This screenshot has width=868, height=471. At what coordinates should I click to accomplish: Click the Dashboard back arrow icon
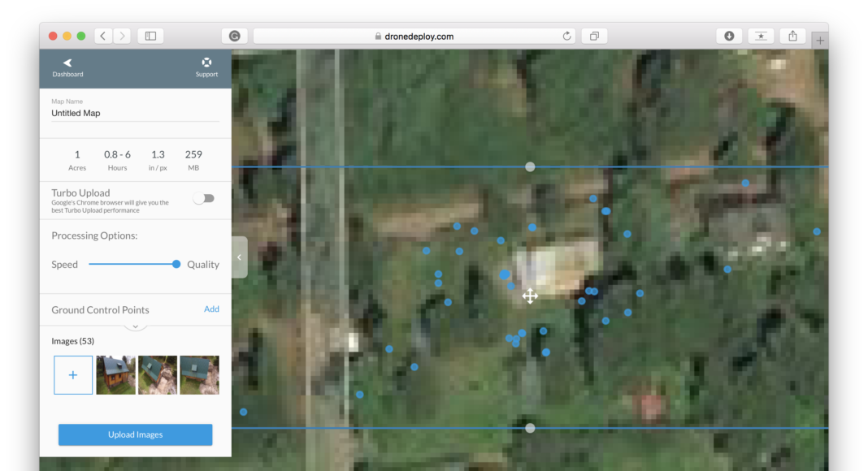[x=67, y=63]
